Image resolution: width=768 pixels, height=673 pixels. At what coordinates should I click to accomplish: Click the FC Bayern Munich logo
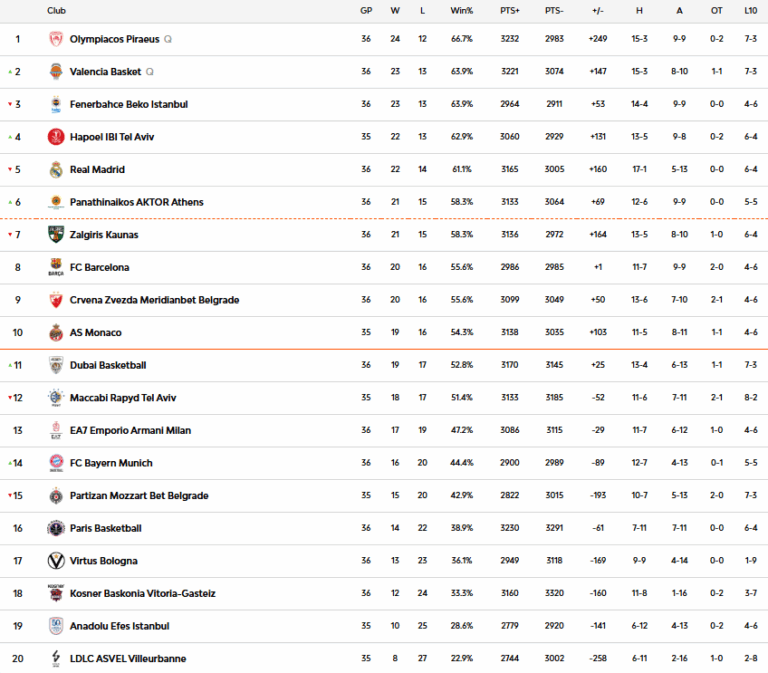point(56,463)
